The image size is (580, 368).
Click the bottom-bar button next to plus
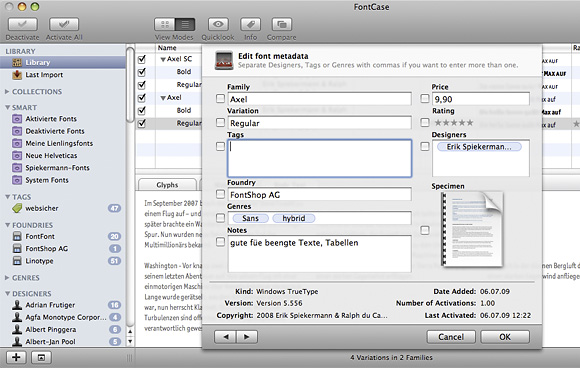(x=41, y=357)
